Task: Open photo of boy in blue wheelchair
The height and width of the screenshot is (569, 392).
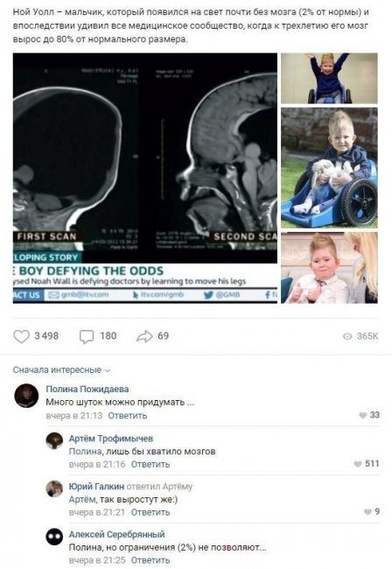Action: tap(329, 168)
